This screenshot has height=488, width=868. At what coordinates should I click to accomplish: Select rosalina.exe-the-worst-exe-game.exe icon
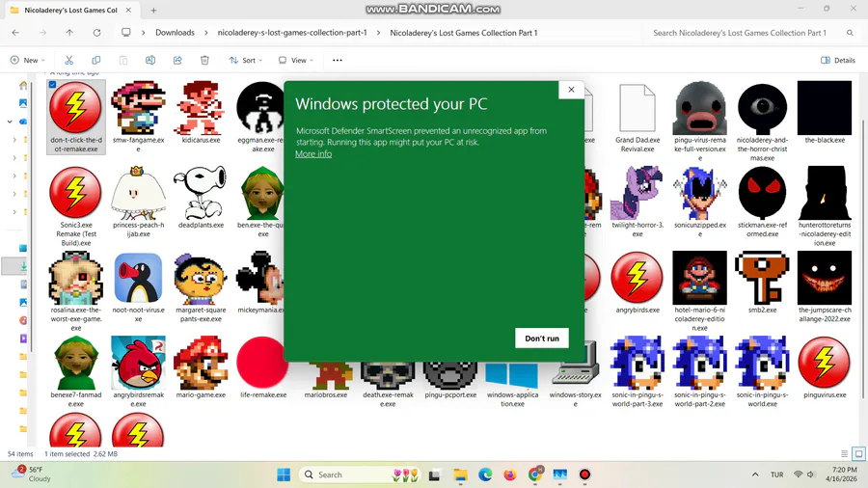(76, 278)
